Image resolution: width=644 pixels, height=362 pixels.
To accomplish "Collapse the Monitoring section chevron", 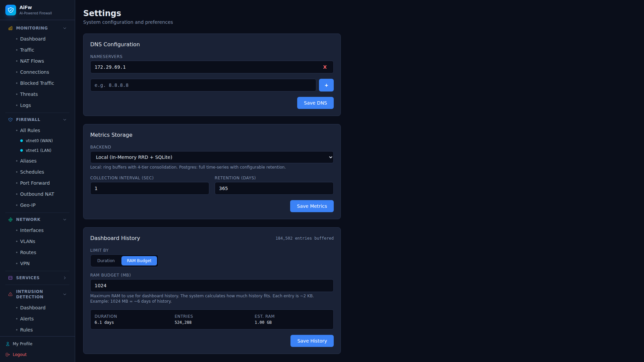I will click(x=65, y=28).
